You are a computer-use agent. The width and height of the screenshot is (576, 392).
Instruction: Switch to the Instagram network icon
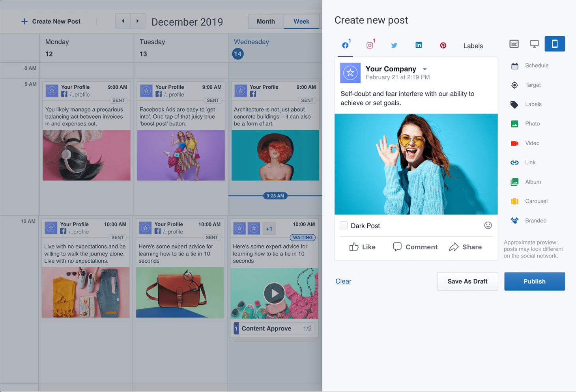click(x=370, y=45)
